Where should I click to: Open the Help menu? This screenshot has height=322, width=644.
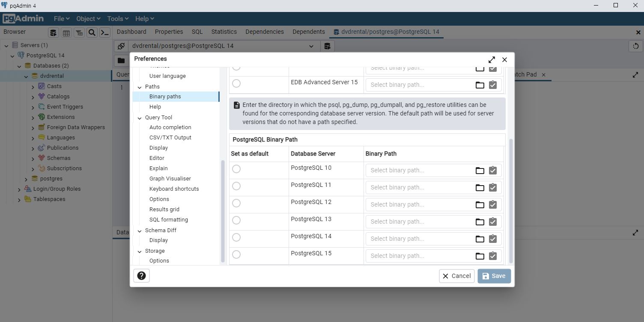point(144,19)
